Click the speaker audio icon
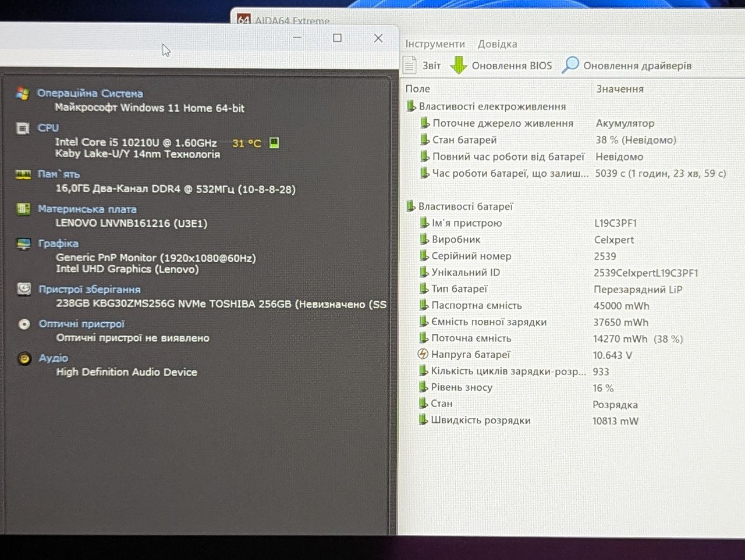Image resolution: width=745 pixels, height=560 pixels. coord(24,358)
